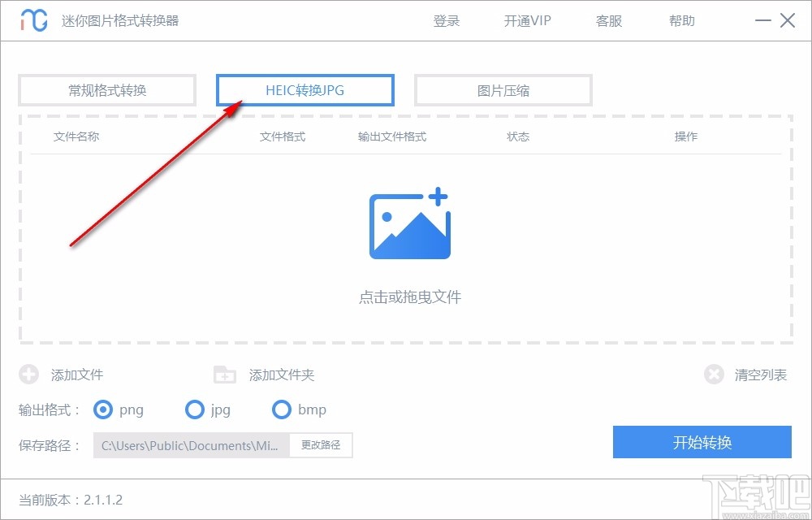The height and width of the screenshot is (520, 812).
Task: Click 更改路径 to change save location
Action: [x=321, y=445]
